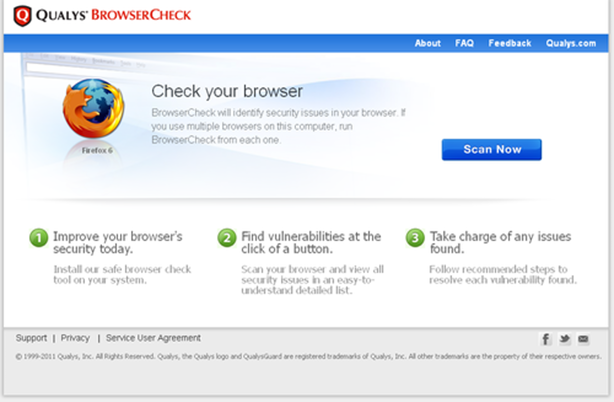
Task: Click the 'Check your browser' heading
Action: [x=227, y=91]
